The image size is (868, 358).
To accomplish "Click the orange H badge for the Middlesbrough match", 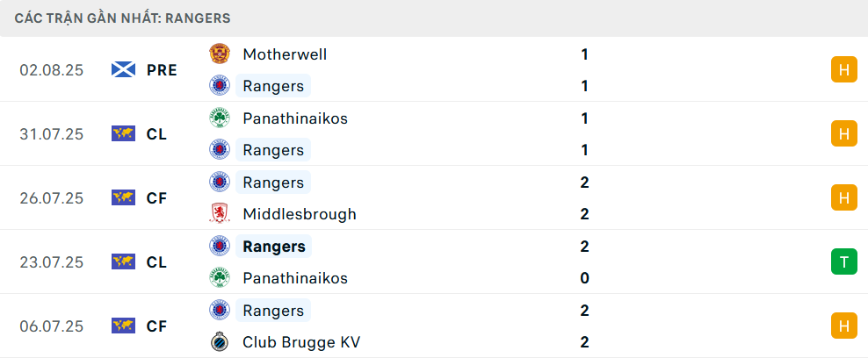I will pyautogui.click(x=843, y=197).
